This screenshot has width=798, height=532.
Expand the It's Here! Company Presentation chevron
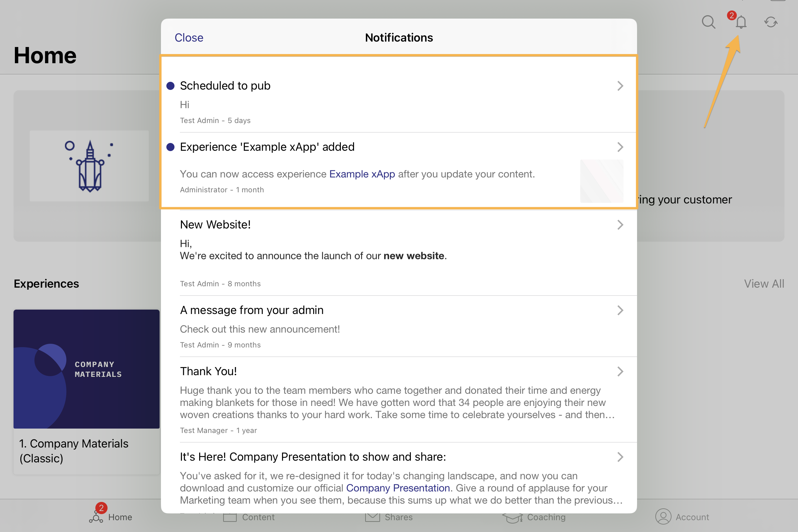620,457
